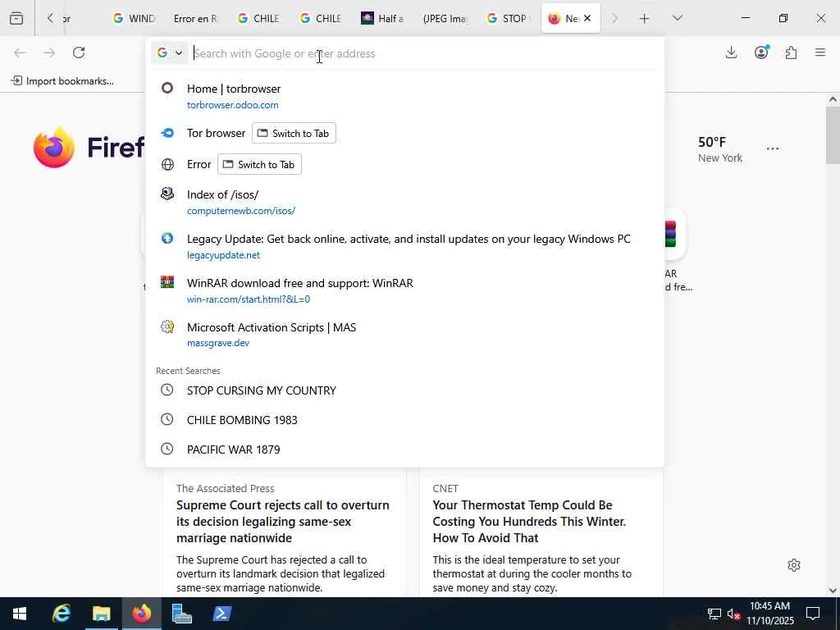Focus the search or address field

423,53
